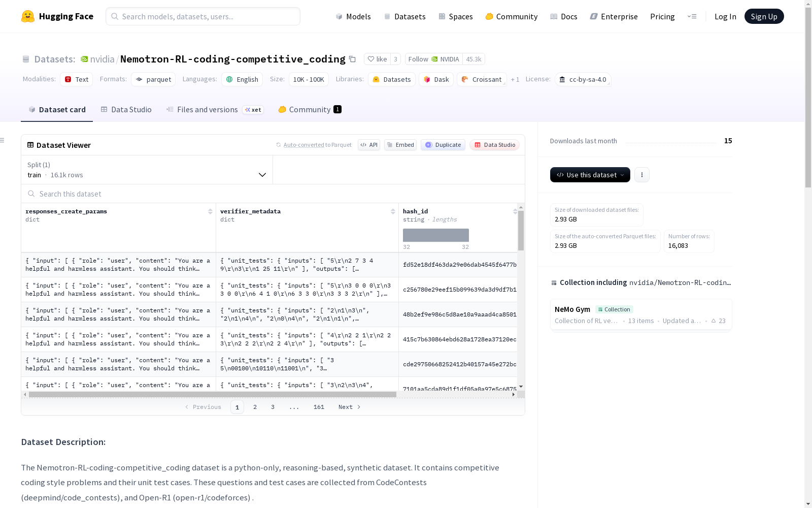Click the nvidia organization logo icon
Viewport: 812px width, 508px height.
(84, 59)
